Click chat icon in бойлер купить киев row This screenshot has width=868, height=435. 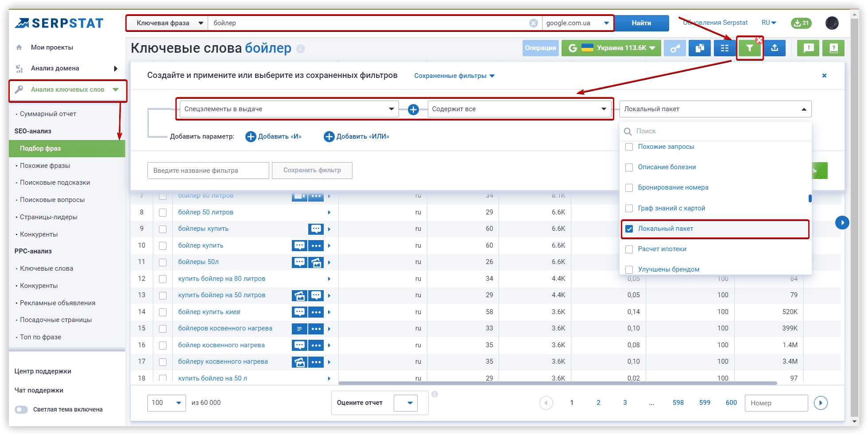click(299, 312)
